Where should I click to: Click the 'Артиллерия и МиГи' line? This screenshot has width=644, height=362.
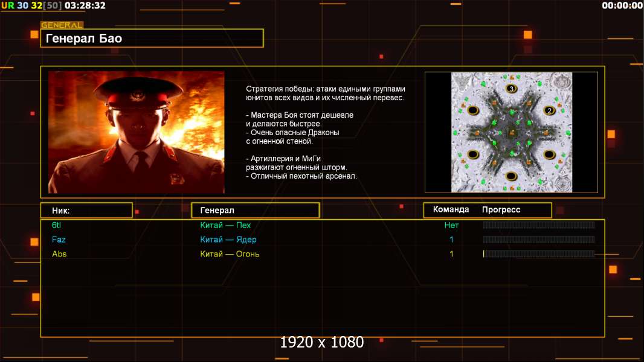click(283, 158)
